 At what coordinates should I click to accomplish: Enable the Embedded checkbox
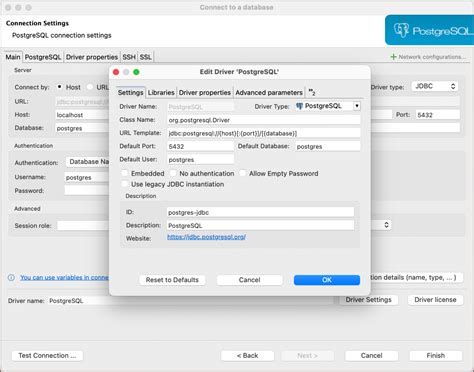pos(125,173)
